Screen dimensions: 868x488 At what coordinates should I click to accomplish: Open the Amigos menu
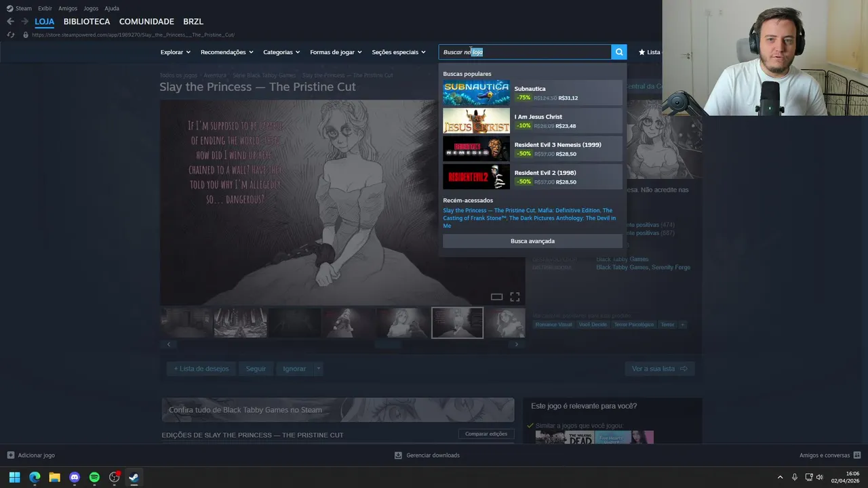68,8
